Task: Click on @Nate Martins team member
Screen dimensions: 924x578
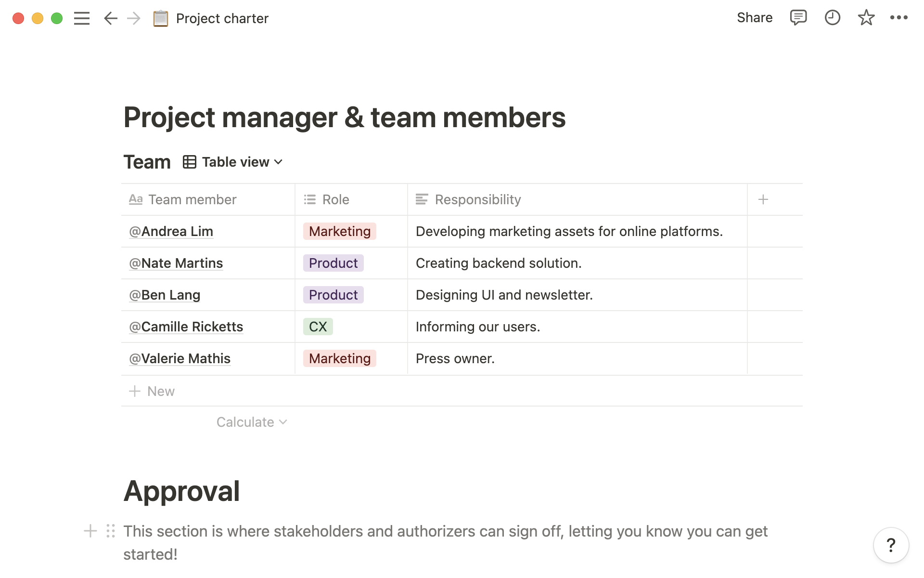Action: [x=176, y=263]
